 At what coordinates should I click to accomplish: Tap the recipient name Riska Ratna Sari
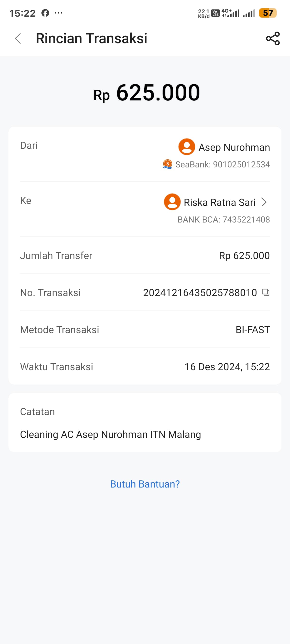(x=219, y=203)
